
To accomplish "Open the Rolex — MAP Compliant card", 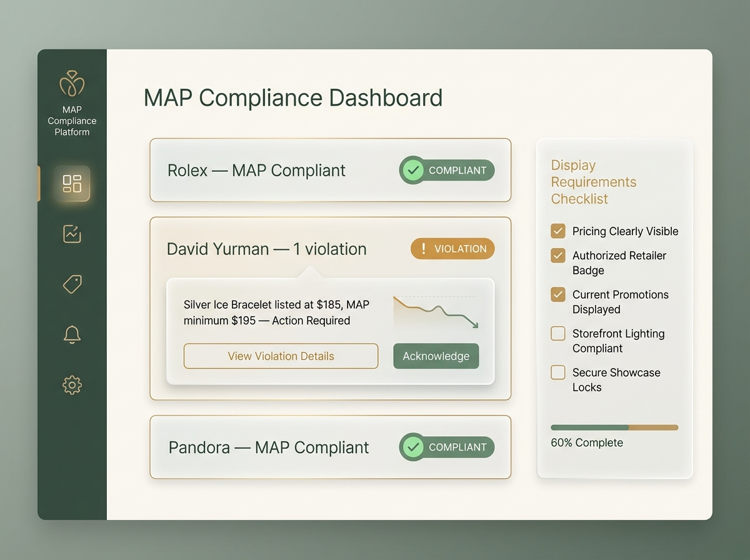I will point(331,170).
